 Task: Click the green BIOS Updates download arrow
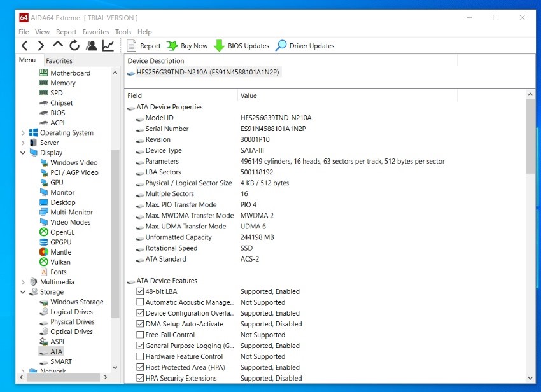[219, 46]
